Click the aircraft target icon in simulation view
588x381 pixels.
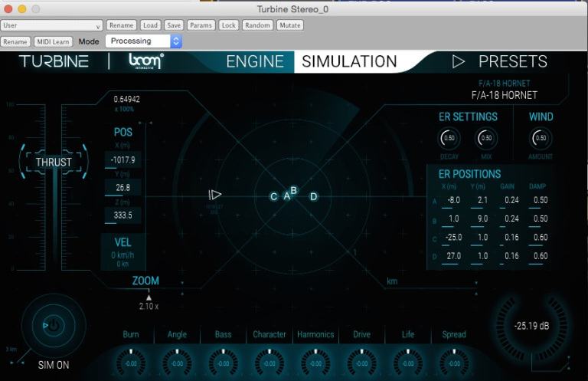tap(215, 195)
